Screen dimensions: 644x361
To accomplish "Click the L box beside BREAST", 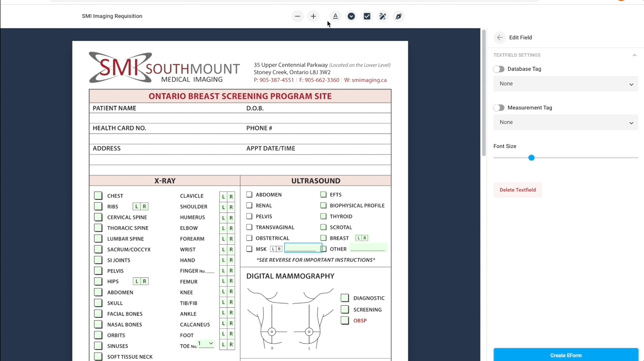I will click(x=359, y=238).
